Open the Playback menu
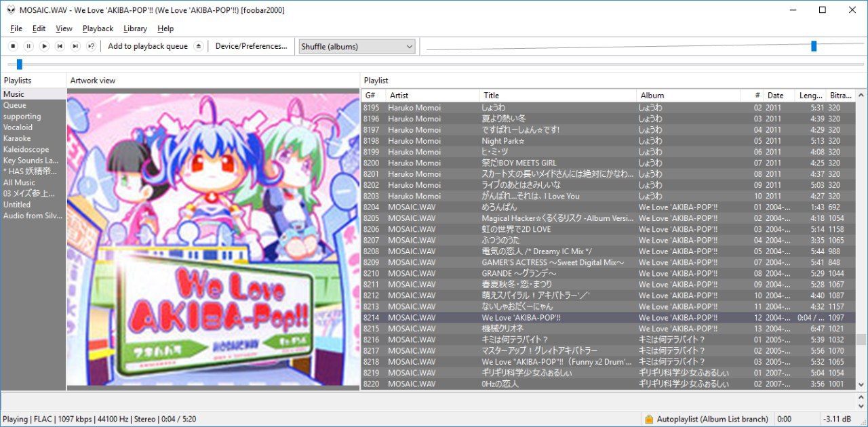 [x=98, y=28]
